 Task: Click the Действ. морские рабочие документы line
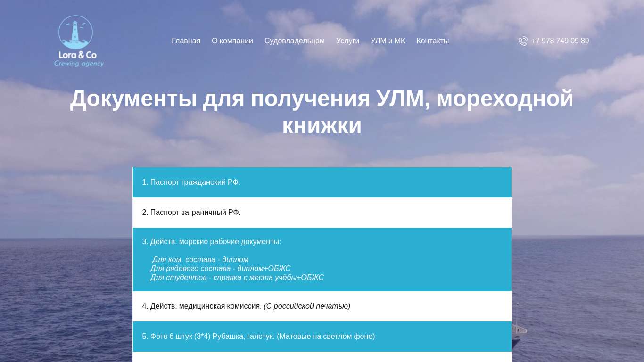point(211,242)
